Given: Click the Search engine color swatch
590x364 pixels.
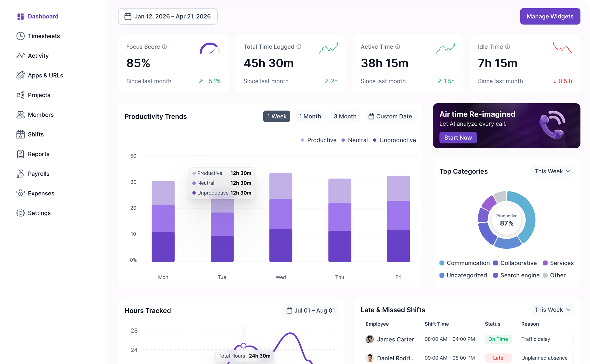Looking at the screenshot, I should [495, 275].
